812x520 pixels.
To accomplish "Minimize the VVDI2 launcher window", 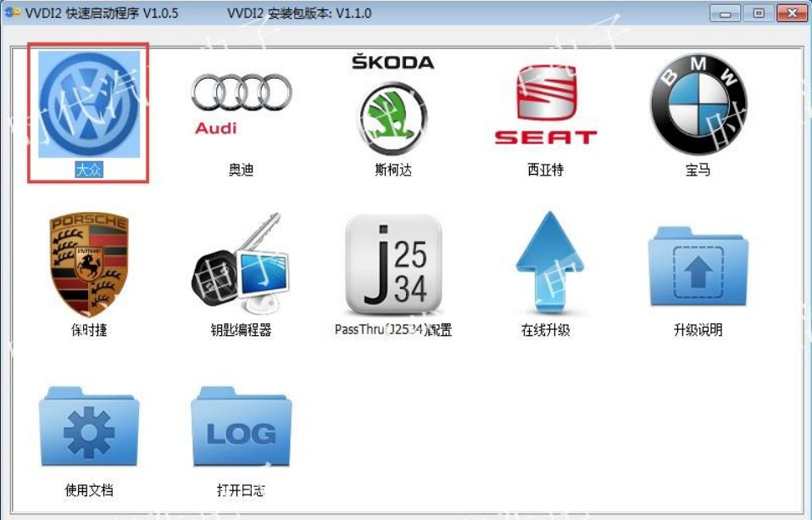I will click(x=725, y=13).
